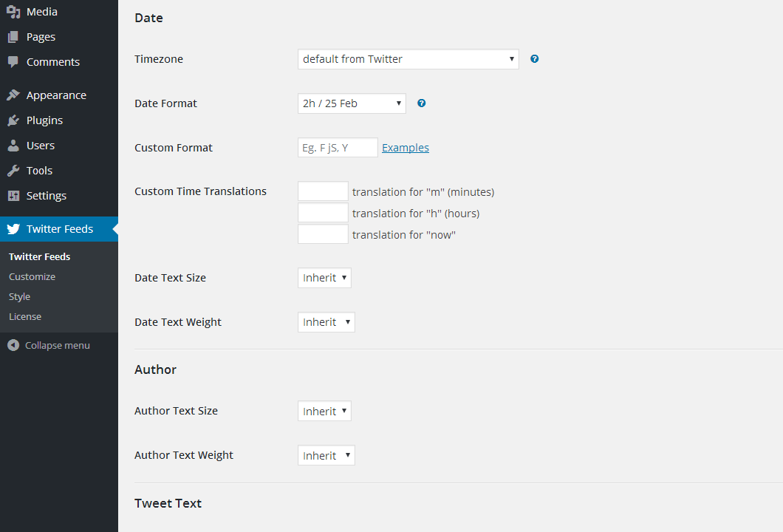Viewport: 783px width, 532px height.
Task: Go to the Style submenu page
Action: click(x=20, y=296)
